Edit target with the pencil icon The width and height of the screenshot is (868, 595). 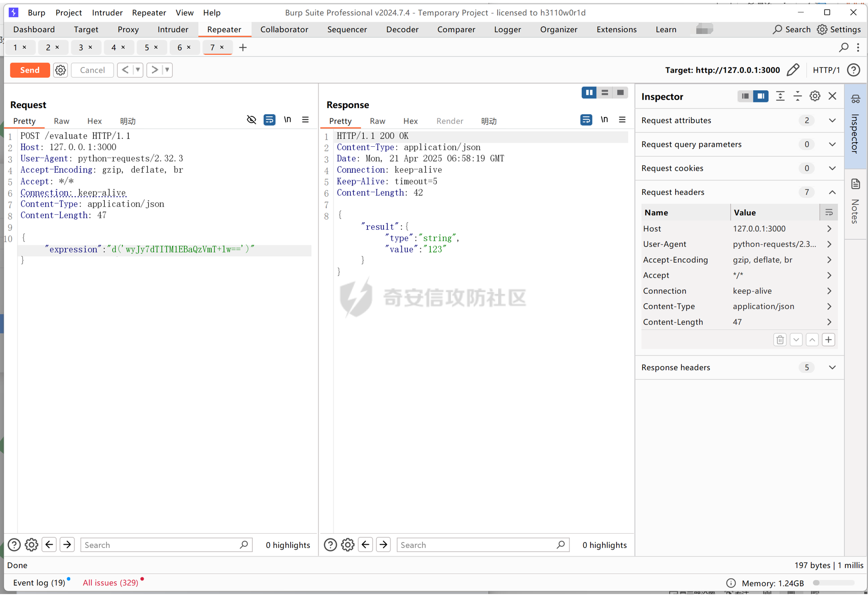click(793, 70)
